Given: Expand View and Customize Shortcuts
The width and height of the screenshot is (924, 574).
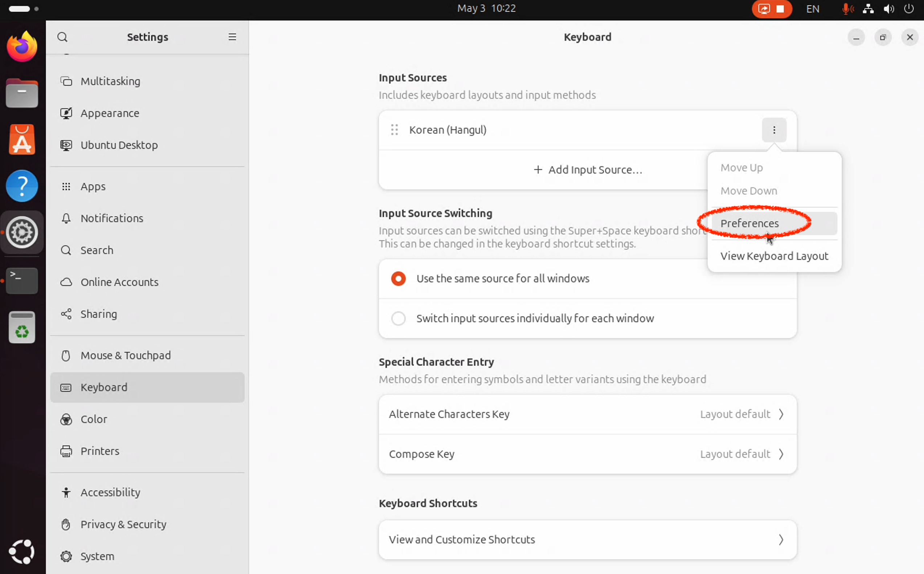Looking at the screenshot, I should pos(587,540).
